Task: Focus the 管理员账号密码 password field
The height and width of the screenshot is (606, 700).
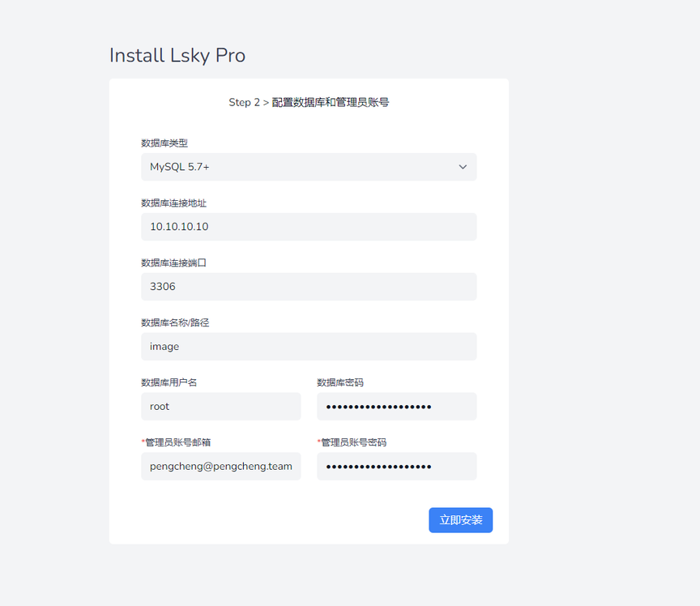Action: pos(397,466)
